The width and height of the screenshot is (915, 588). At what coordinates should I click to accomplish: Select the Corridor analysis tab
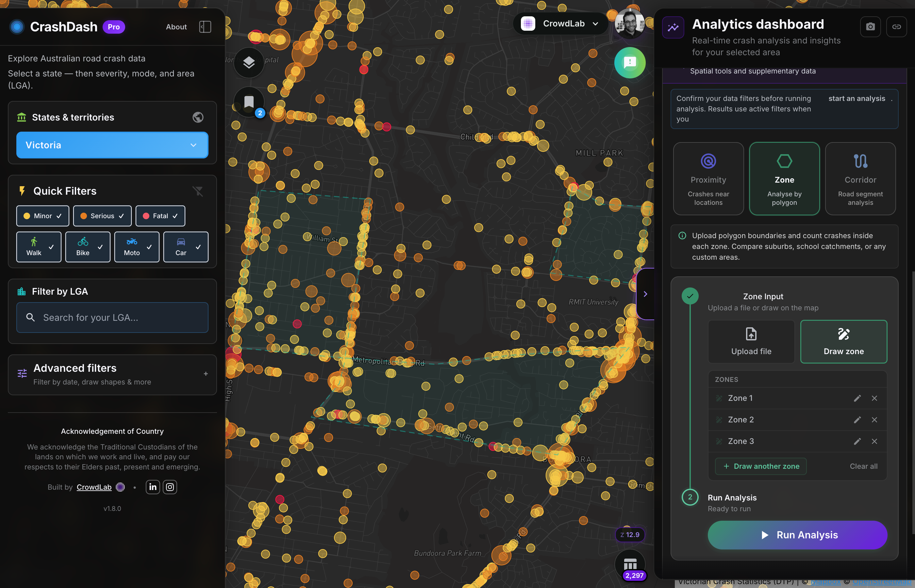(860, 179)
